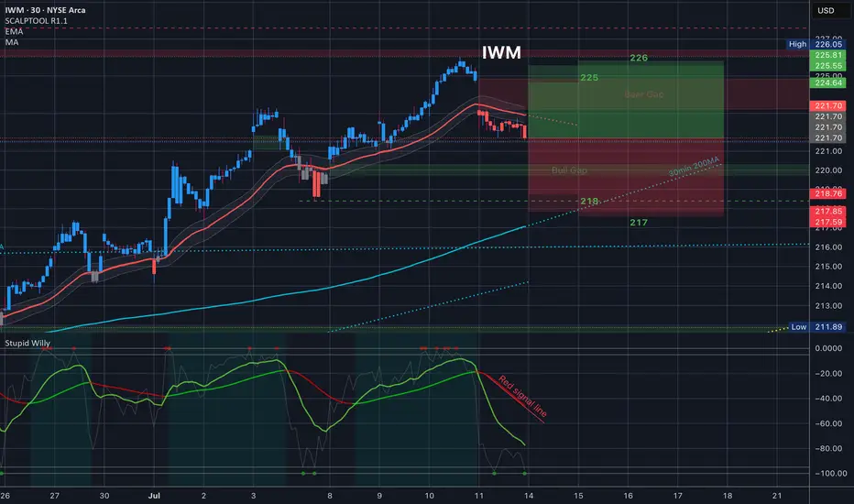
Task: Select the green 225 target label
Action: [589, 78]
